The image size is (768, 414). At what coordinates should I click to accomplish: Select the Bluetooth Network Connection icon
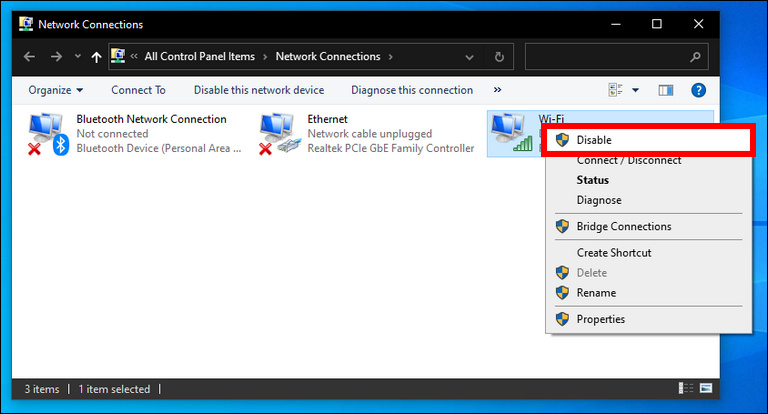(48, 134)
